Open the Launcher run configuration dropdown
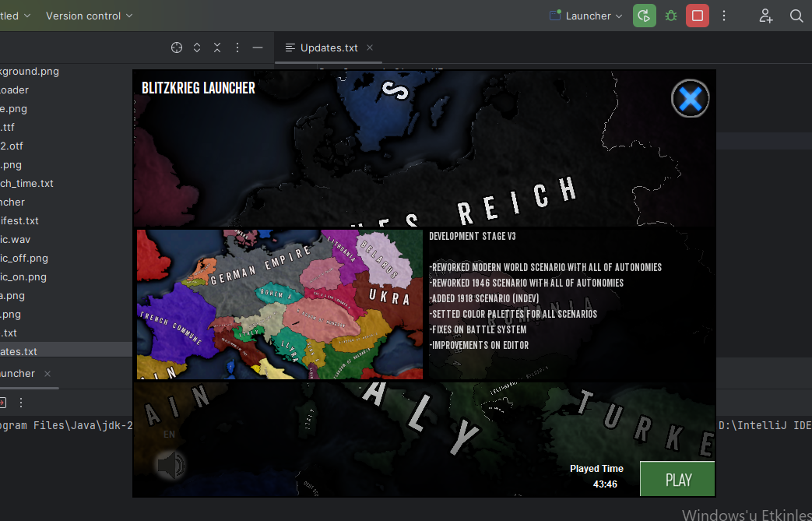Image resolution: width=812 pixels, height=521 pixels. [x=586, y=16]
